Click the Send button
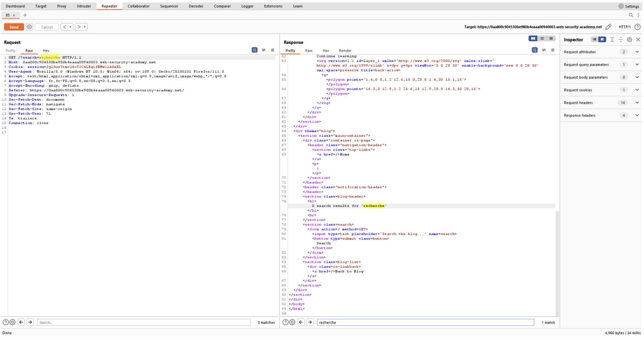The height and width of the screenshot is (339, 644). pyautogui.click(x=14, y=26)
